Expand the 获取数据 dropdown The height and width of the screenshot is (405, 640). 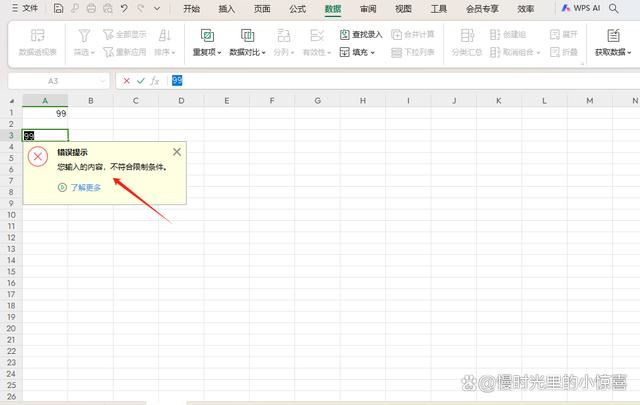pos(614,52)
